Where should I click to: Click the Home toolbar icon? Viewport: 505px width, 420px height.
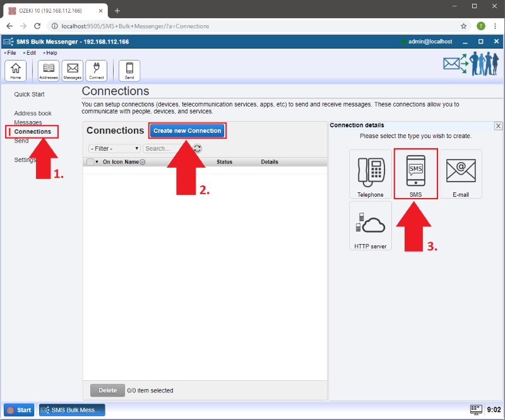[x=15, y=71]
